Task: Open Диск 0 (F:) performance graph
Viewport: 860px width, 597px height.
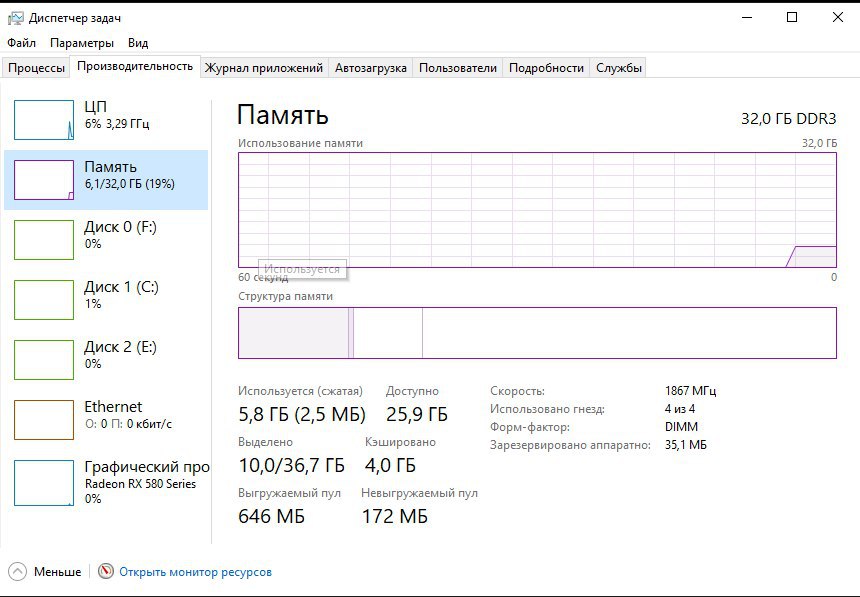Action: (44, 240)
